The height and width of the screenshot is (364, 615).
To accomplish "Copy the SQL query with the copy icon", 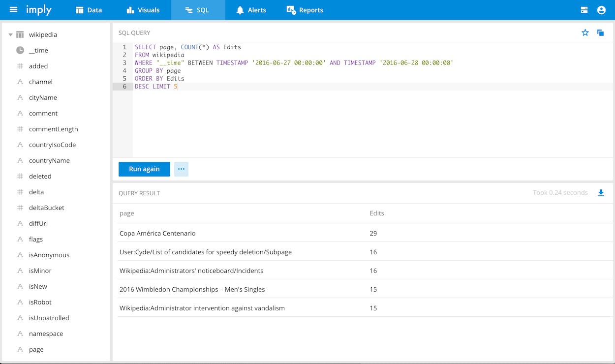I will click(600, 32).
